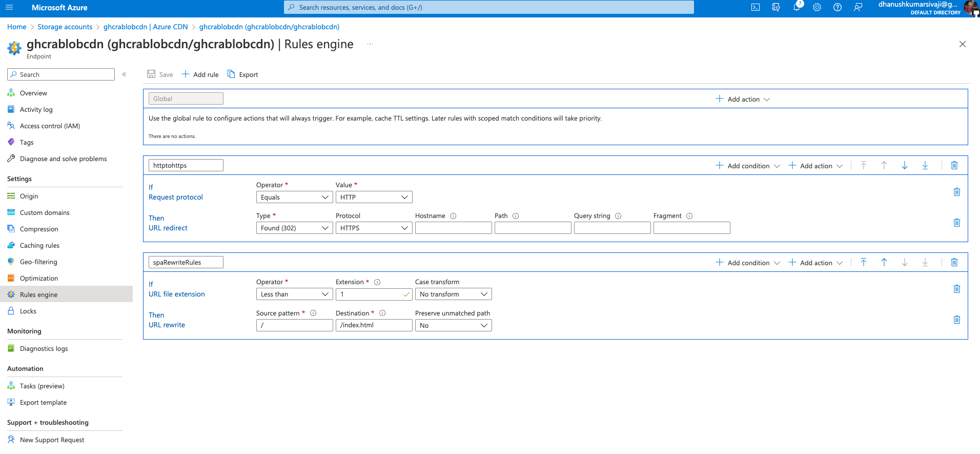
Task: Click the top search resources box
Action: [x=489, y=7]
